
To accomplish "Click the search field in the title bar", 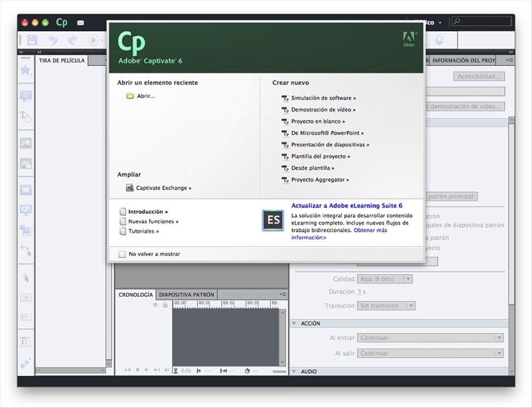I will pos(482,22).
